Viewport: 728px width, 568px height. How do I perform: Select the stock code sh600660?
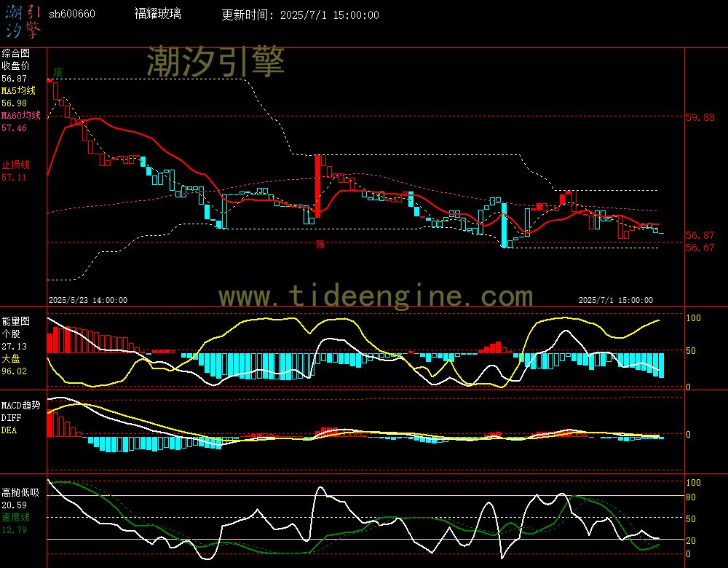click(72, 14)
